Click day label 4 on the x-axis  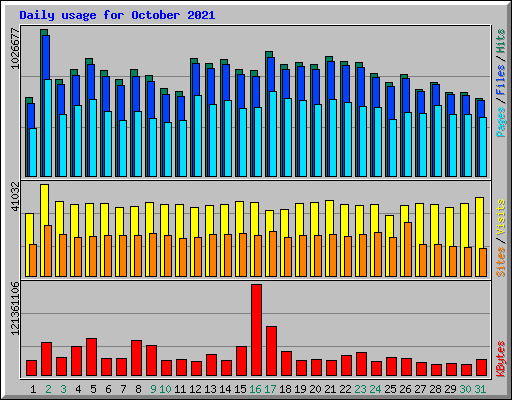[x=78, y=389]
